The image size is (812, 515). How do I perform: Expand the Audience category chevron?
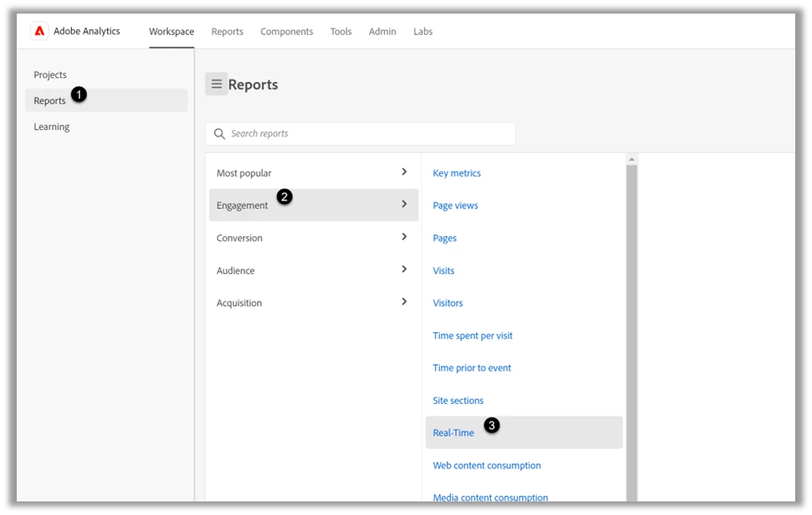pyautogui.click(x=405, y=269)
